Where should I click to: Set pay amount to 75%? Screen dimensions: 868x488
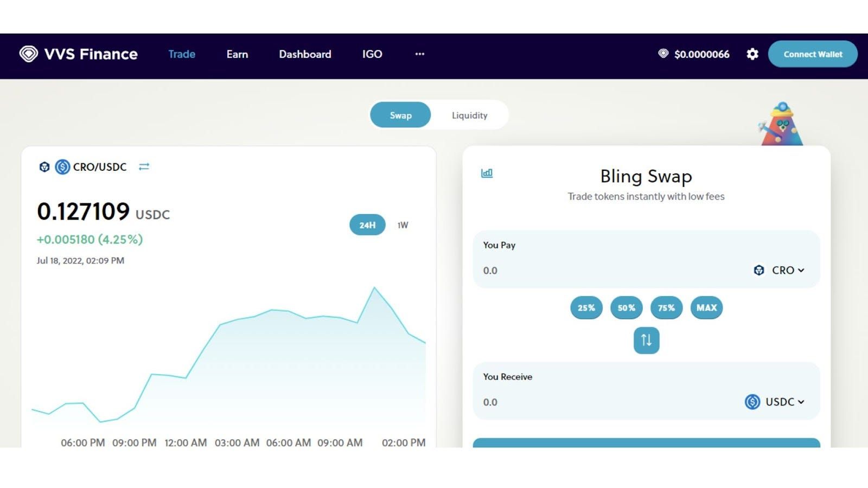click(667, 307)
